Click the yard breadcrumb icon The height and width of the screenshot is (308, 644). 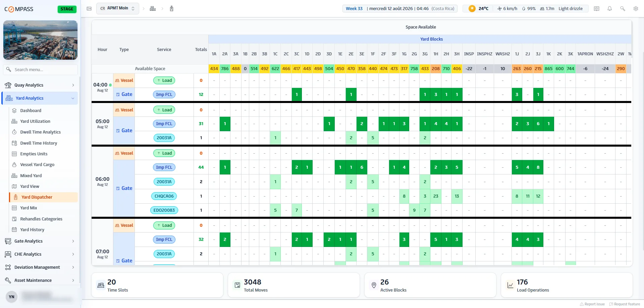coord(153,9)
